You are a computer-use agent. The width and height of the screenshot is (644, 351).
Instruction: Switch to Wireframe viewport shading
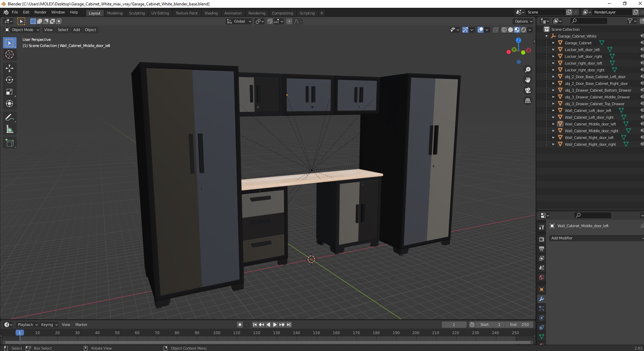[x=504, y=30]
